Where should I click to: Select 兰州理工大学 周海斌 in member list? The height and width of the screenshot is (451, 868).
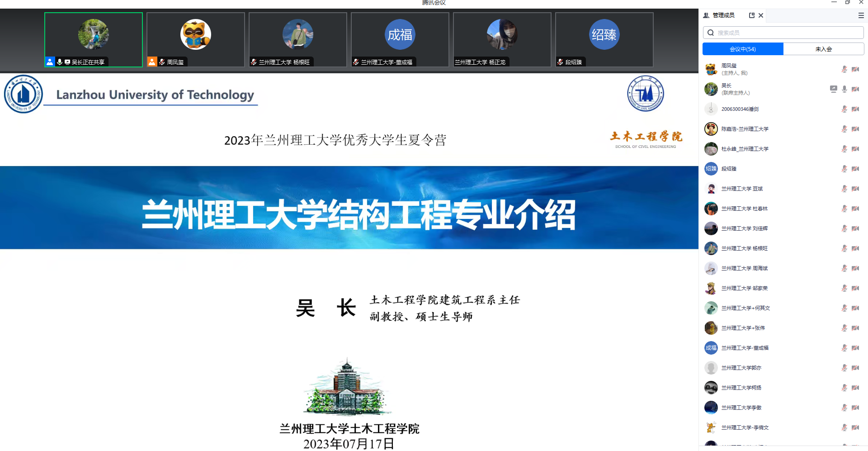tap(745, 268)
